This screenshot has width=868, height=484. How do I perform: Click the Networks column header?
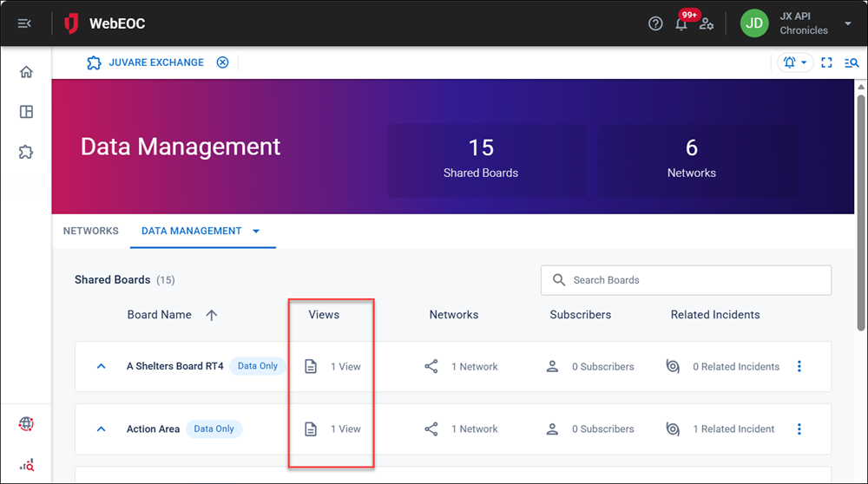click(454, 315)
